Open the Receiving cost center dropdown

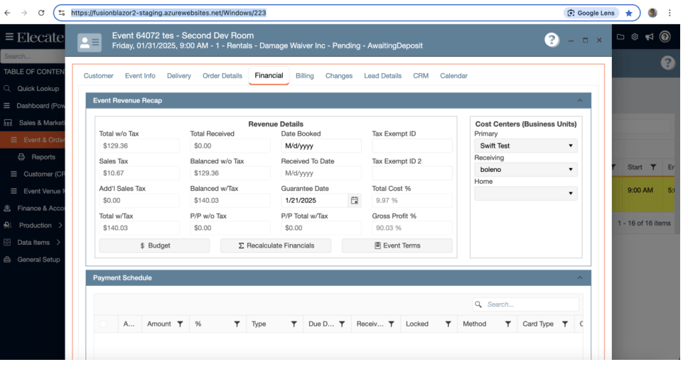click(x=526, y=169)
